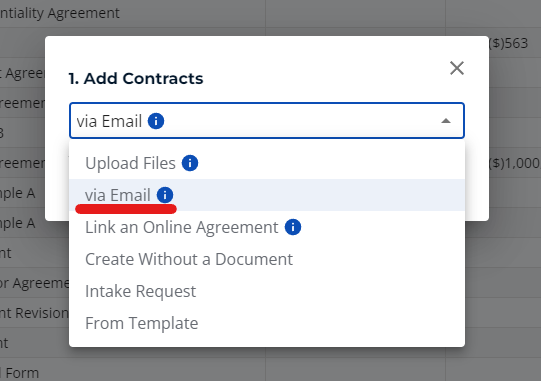Pick the From Template option

tap(267, 323)
